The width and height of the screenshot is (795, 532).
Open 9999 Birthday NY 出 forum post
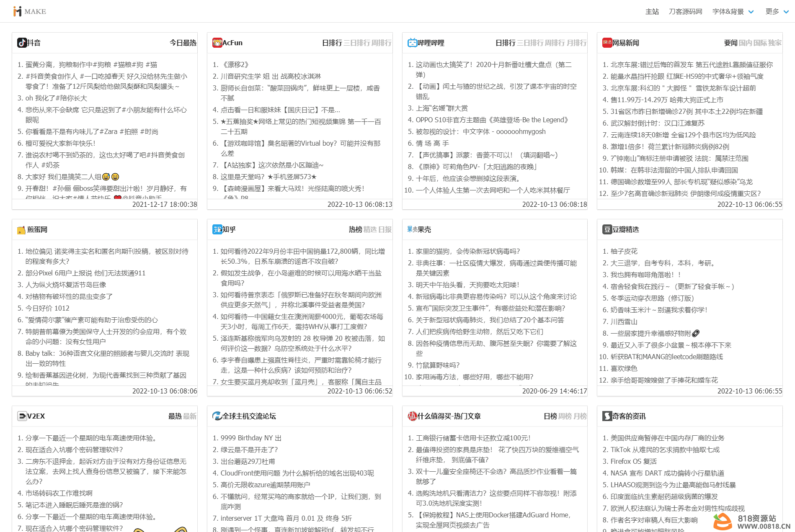click(251, 438)
